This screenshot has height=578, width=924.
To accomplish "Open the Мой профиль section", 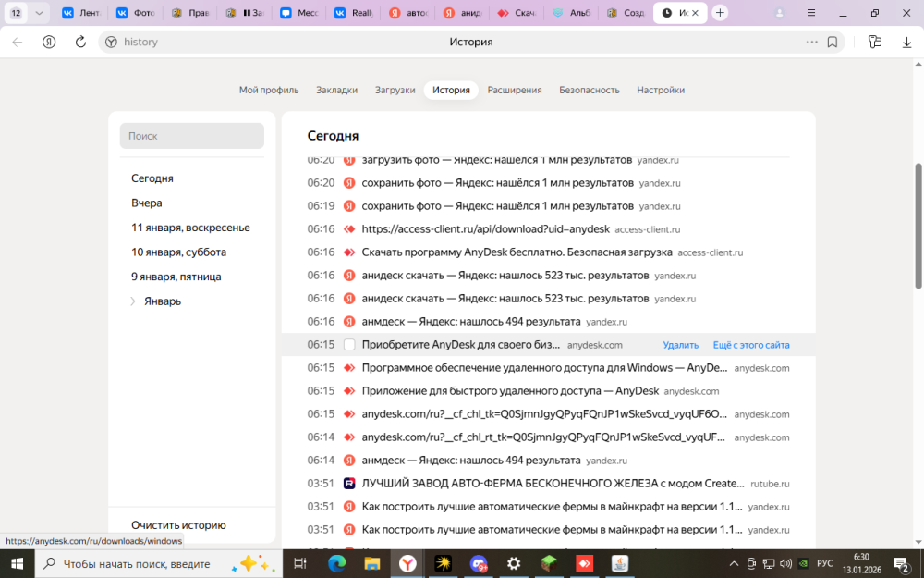I will click(269, 91).
